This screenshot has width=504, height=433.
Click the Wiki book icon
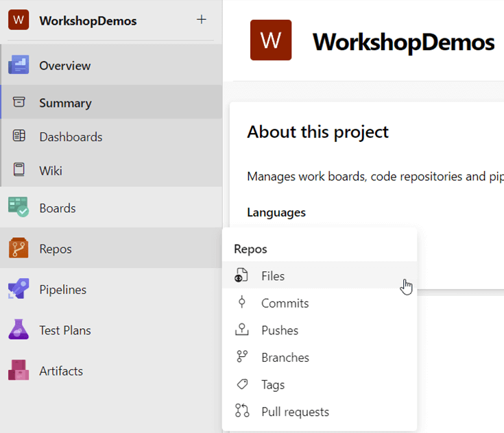pyautogui.click(x=19, y=170)
